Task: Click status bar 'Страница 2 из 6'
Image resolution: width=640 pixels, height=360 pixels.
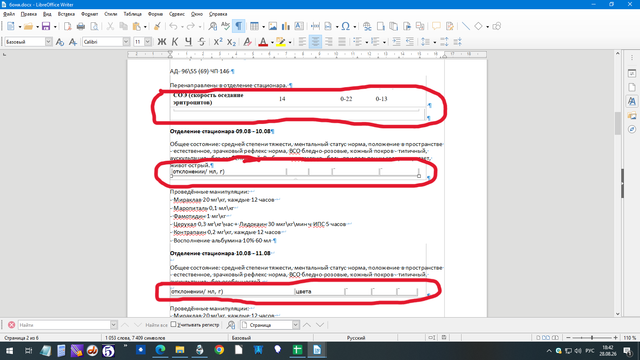Action: pyautogui.click(x=21, y=338)
